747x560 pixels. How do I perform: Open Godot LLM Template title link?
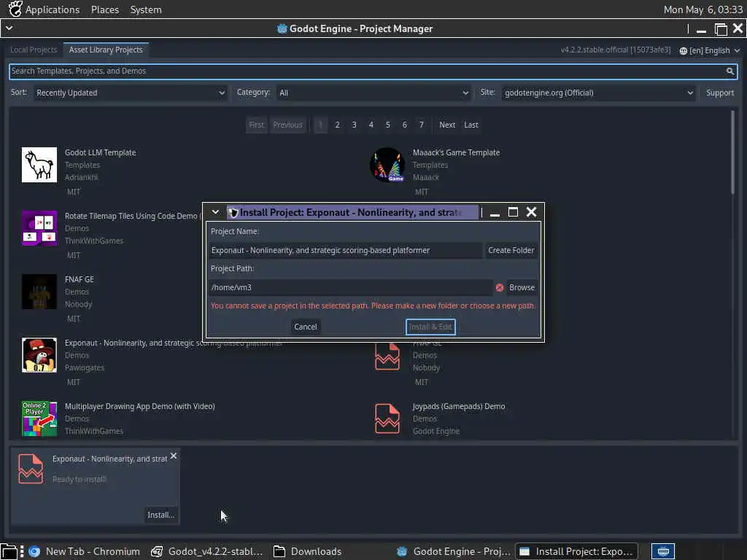coord(100,152)
